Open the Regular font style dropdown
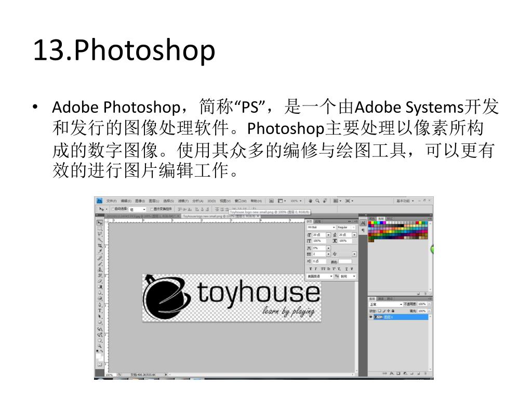 pos(346,228)
